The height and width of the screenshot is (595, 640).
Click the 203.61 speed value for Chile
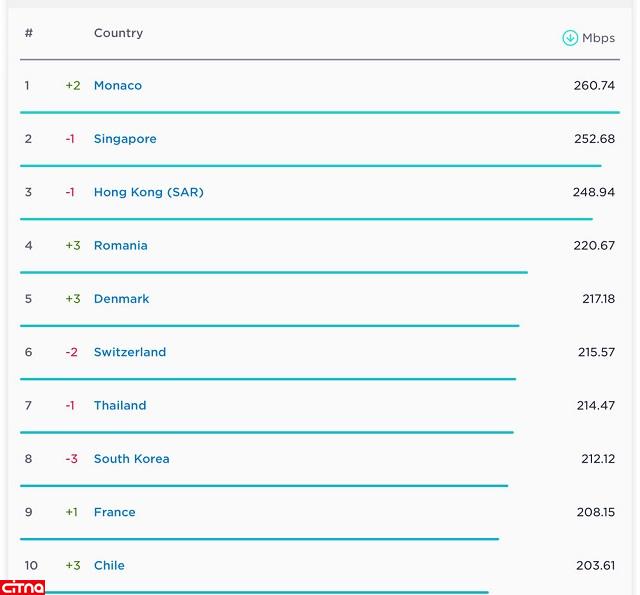[x=595, y=566]
